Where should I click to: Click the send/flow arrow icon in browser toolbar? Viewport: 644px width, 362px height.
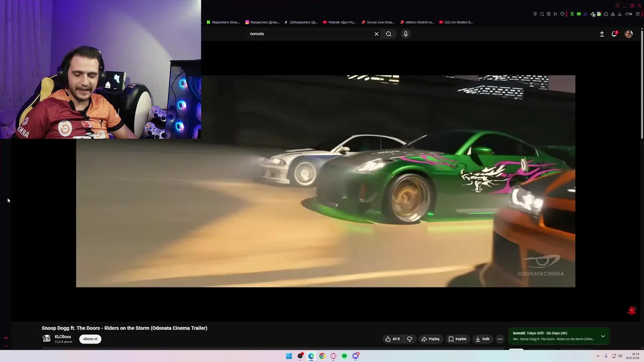pyautogui.click(x=555, y=14)
